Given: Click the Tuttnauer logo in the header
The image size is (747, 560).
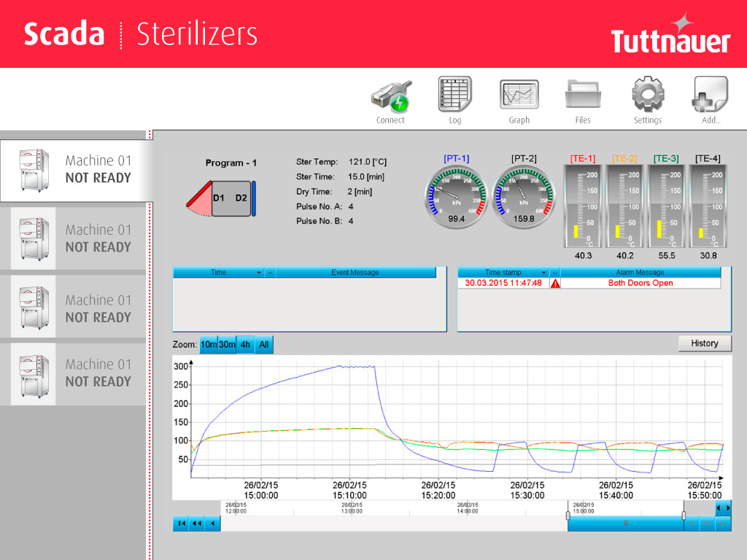Looking at the screenshot, I should click(670, 34).
